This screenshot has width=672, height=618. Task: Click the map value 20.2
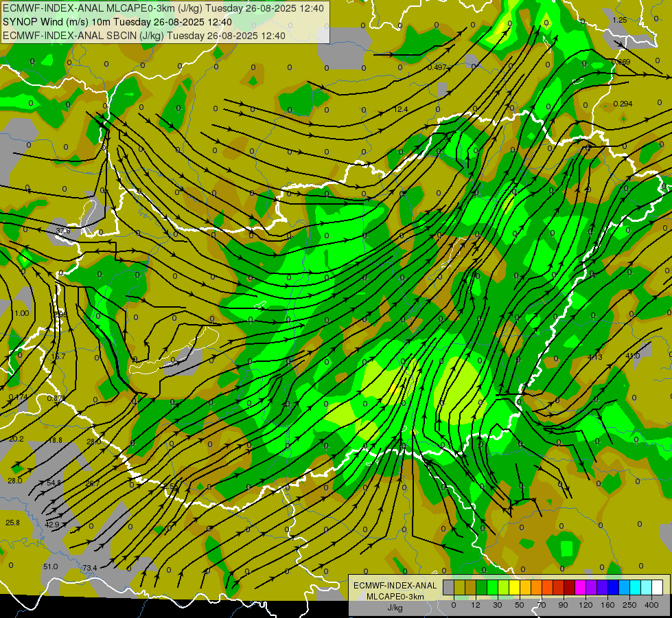pyautogui.click(x=16, y=439)
